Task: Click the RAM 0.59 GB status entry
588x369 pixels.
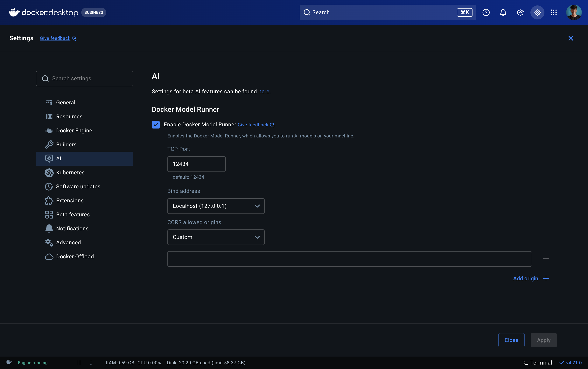Action: click(120, 363)
